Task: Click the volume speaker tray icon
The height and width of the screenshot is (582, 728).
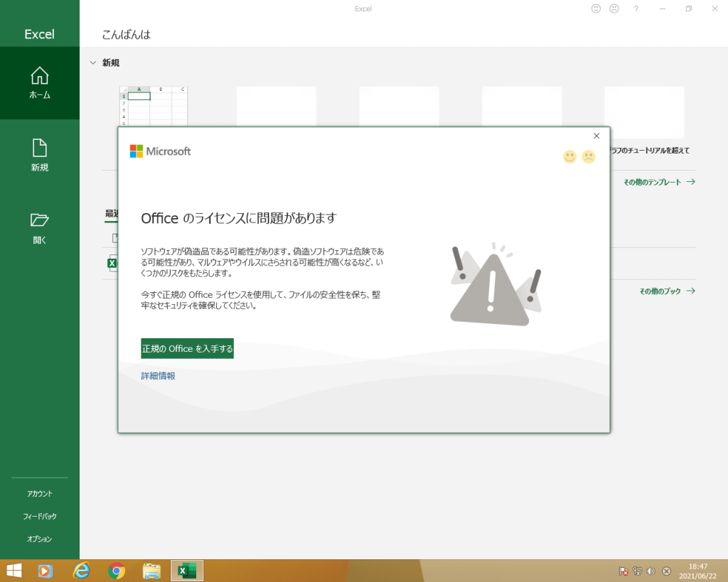Action: (x=651, y=571)
